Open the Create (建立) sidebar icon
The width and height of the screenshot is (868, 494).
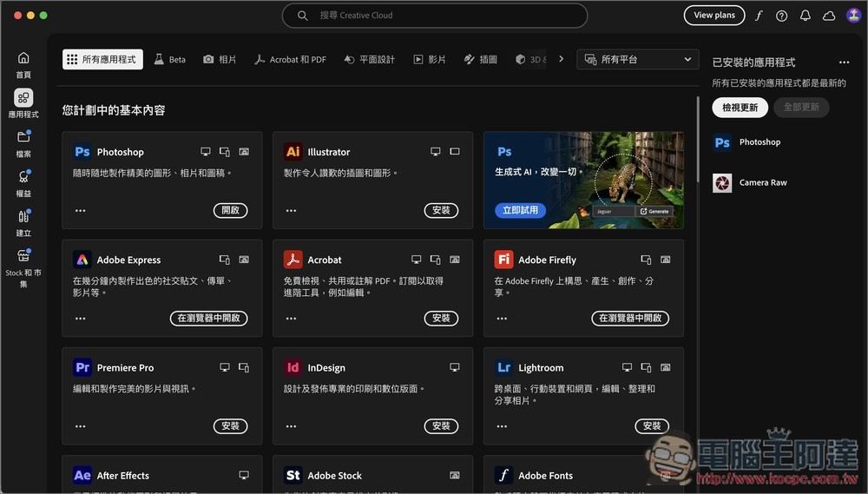click(x=23, y=216)
